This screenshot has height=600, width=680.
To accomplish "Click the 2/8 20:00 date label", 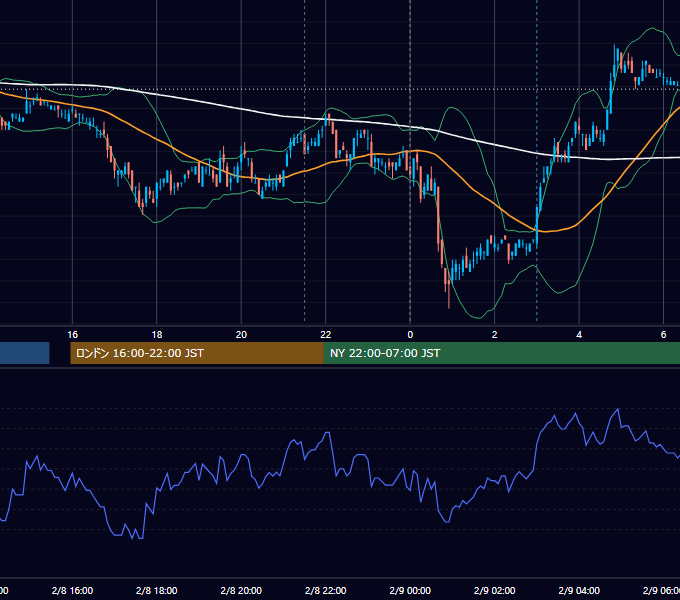I will [x=241, y=591].
